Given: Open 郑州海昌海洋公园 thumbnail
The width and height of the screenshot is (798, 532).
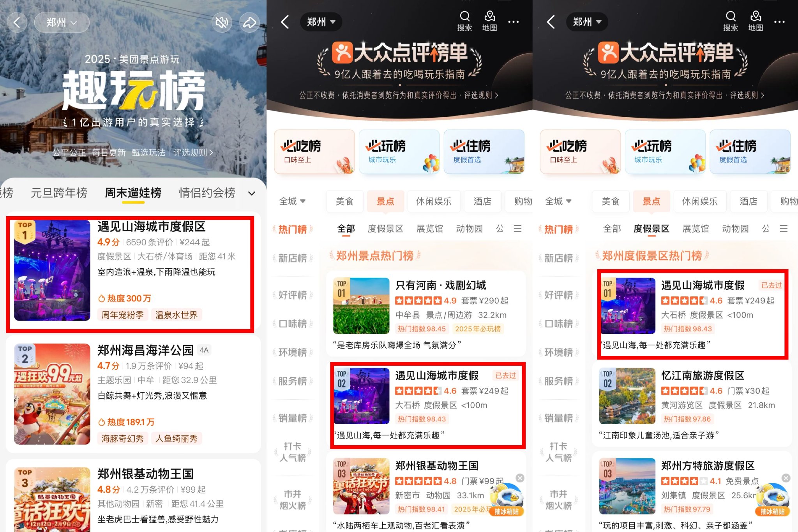Looking at the screenshot, I should [52, 394].
